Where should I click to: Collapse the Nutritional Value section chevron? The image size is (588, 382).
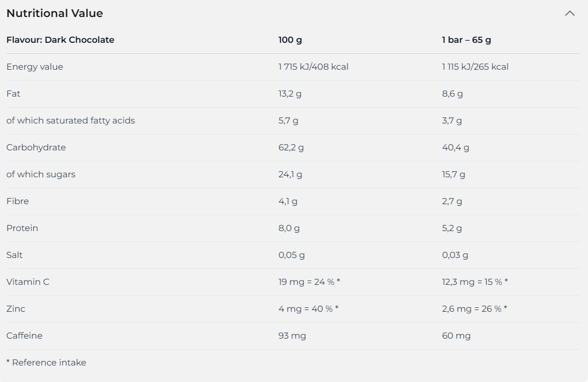[x=570, y=14]
